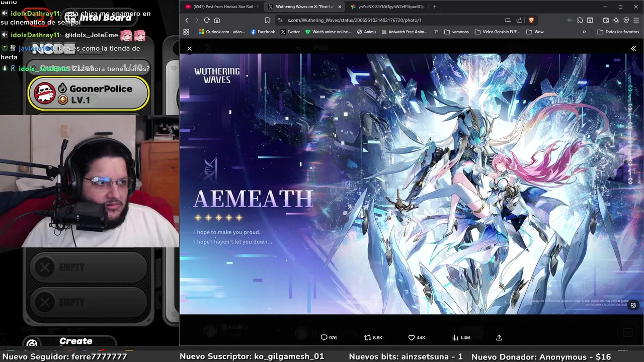Repost the tweet with 8.8K reposts
Viewport: 644px width, 362px height.
tap(373, 338)
